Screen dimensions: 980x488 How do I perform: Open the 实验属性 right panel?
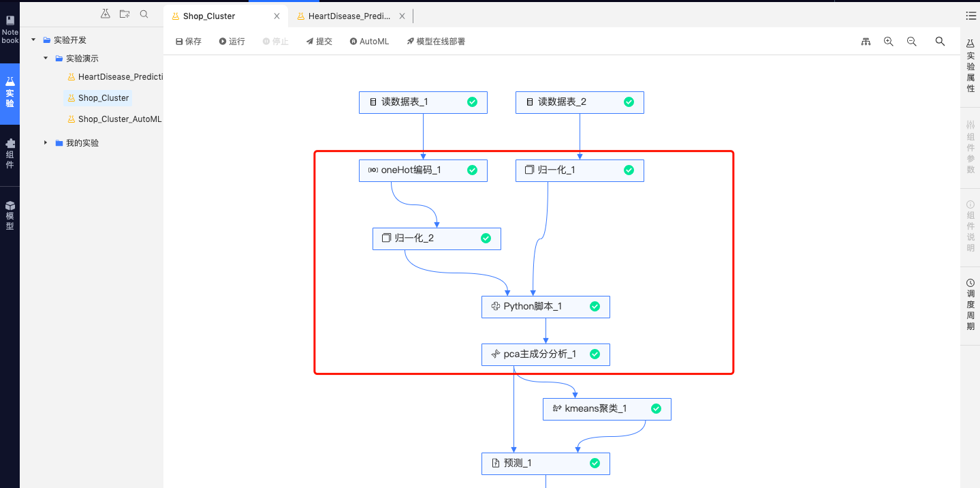coord(970,66)
